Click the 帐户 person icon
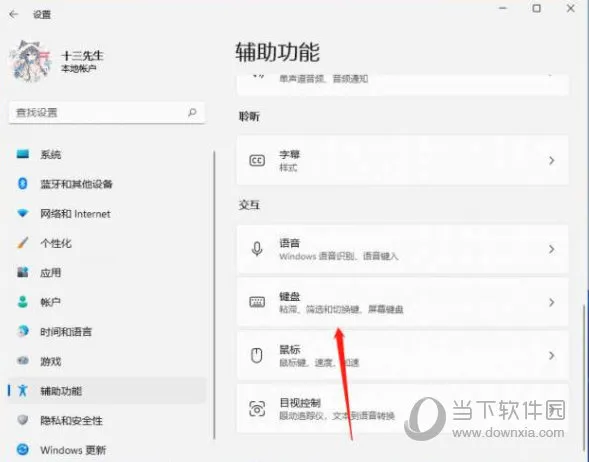This screenshot has height=462, width=589. (x=23, y=302)
